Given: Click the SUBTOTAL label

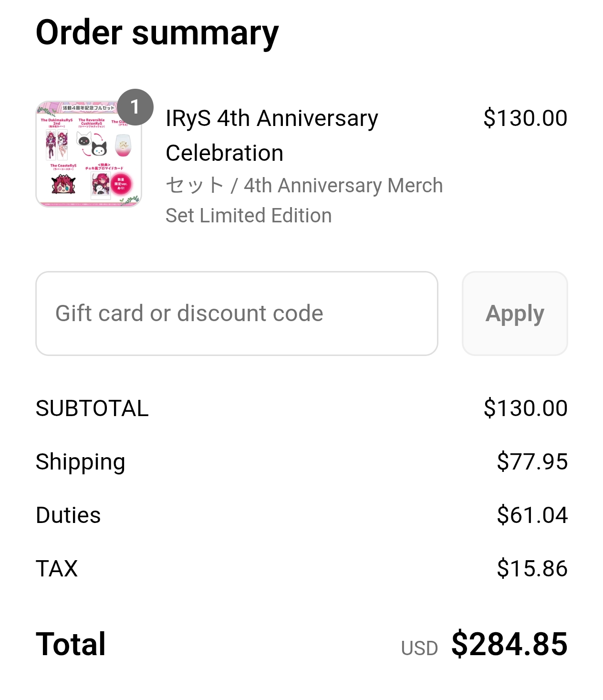Looking at the screenshot, I should 92,408.
